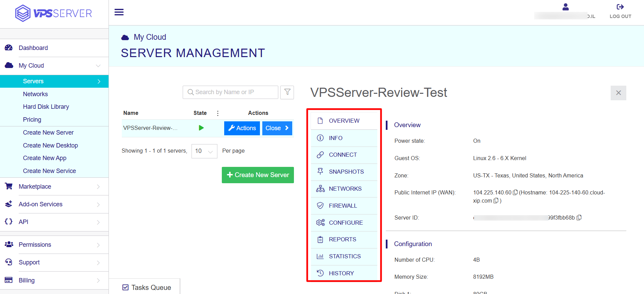The height and width of the screenshot is (294, 644).
Task: Click the blue Actions button
Action: (x=242, y=128)
